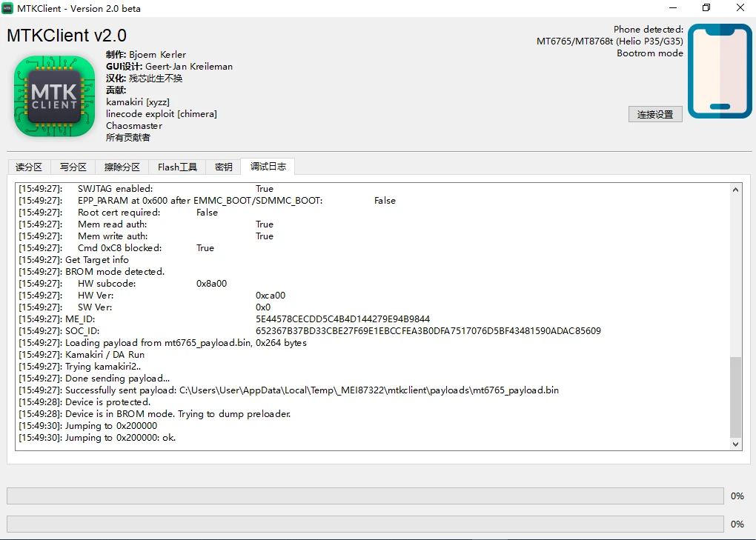756x540 pixels.
Task: Click the 'Loading payload from mt6765_payload.bin' line
Action: click(162, 342)
